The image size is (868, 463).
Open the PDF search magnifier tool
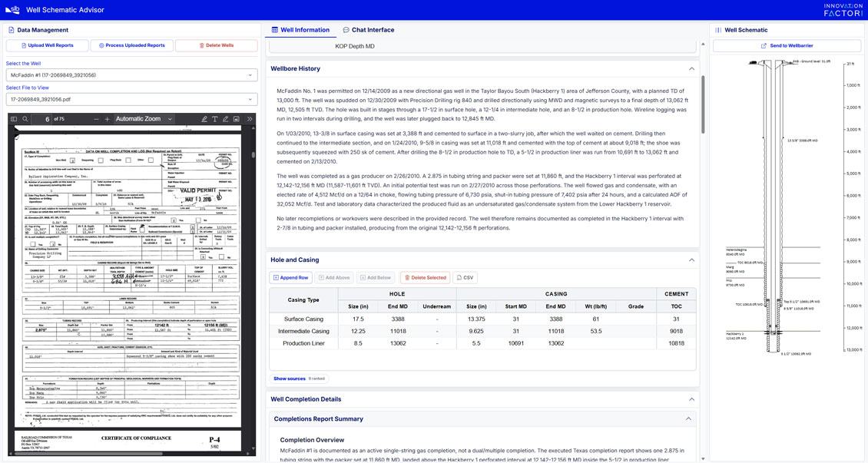(25, 119)
